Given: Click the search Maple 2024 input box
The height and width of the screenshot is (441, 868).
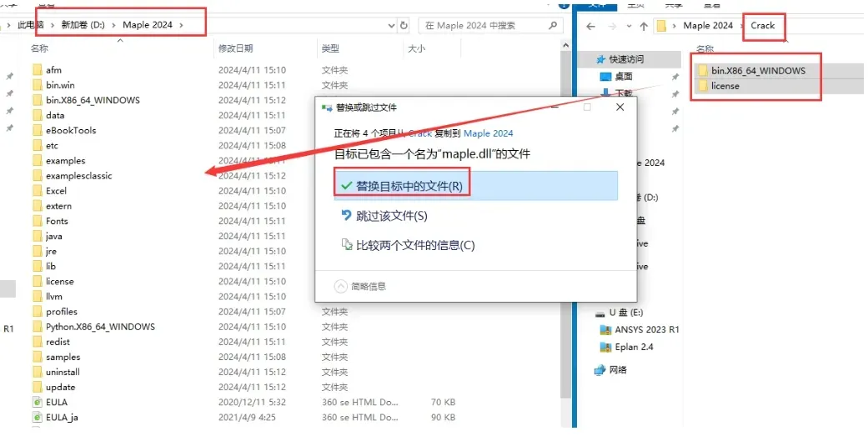Looking at the screenshot, I should [490, 26].
